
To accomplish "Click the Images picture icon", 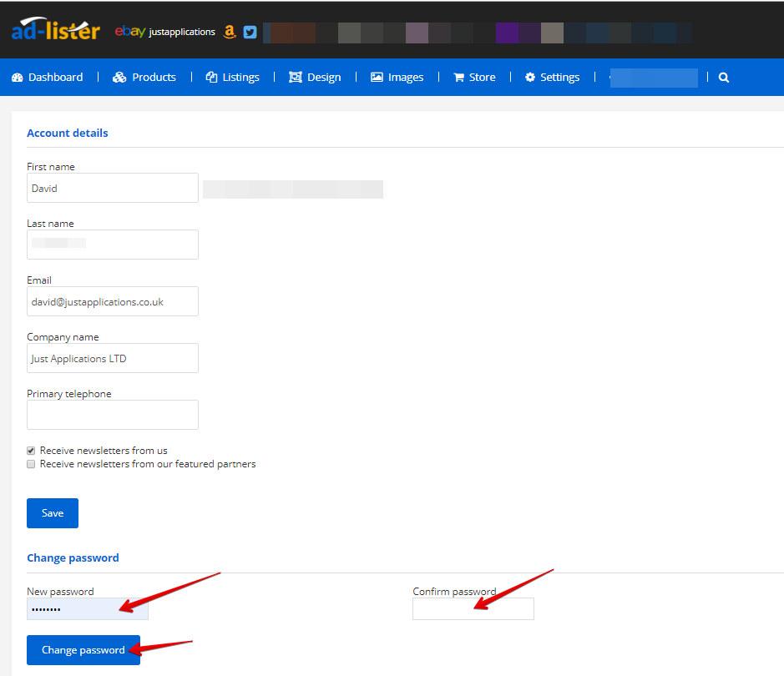I will click(377, 78).
